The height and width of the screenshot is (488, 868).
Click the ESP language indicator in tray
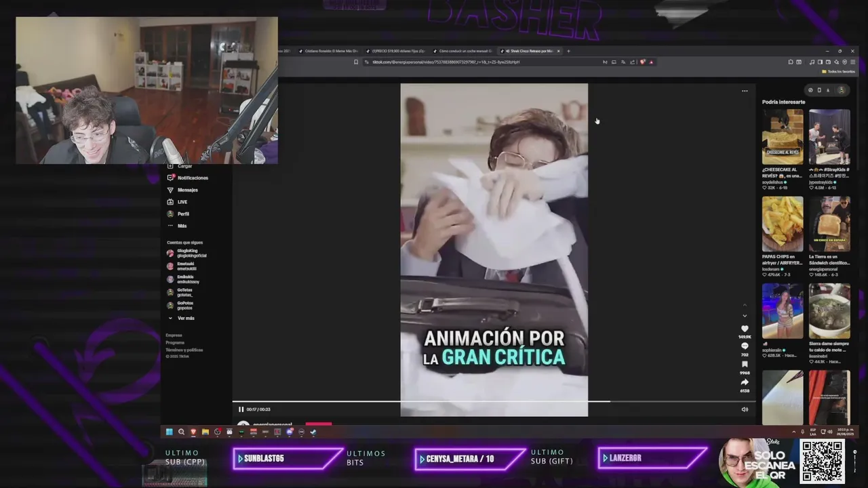[x=812, y=432]
